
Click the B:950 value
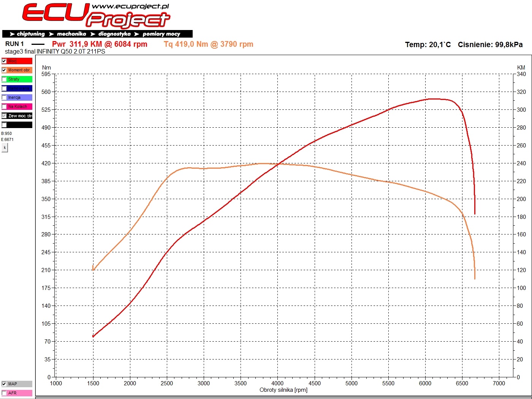click(x=6, y=133)
